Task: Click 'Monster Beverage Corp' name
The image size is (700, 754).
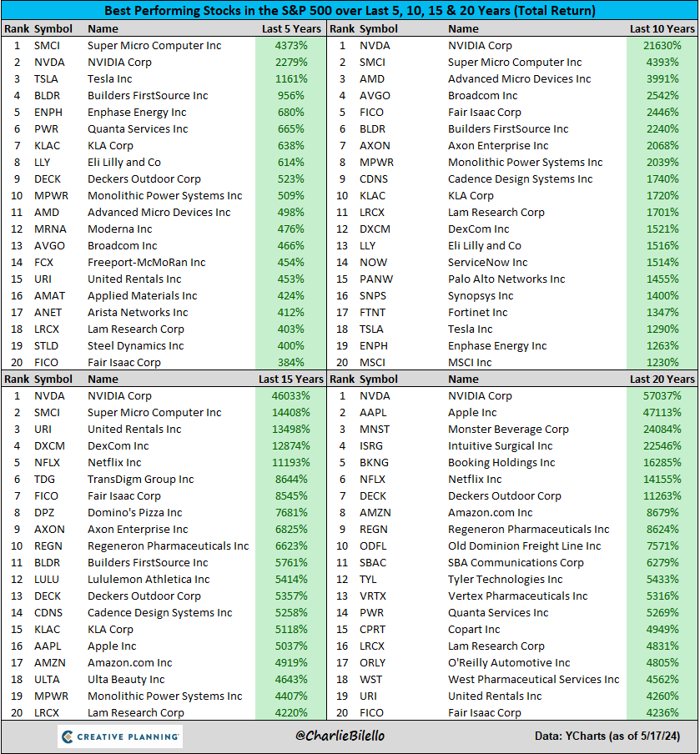Action: pyautogui.click(x=508, y=429)
